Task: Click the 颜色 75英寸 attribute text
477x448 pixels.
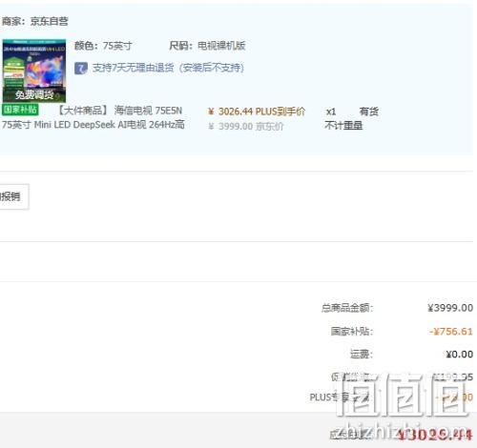Action: (103, 46)
